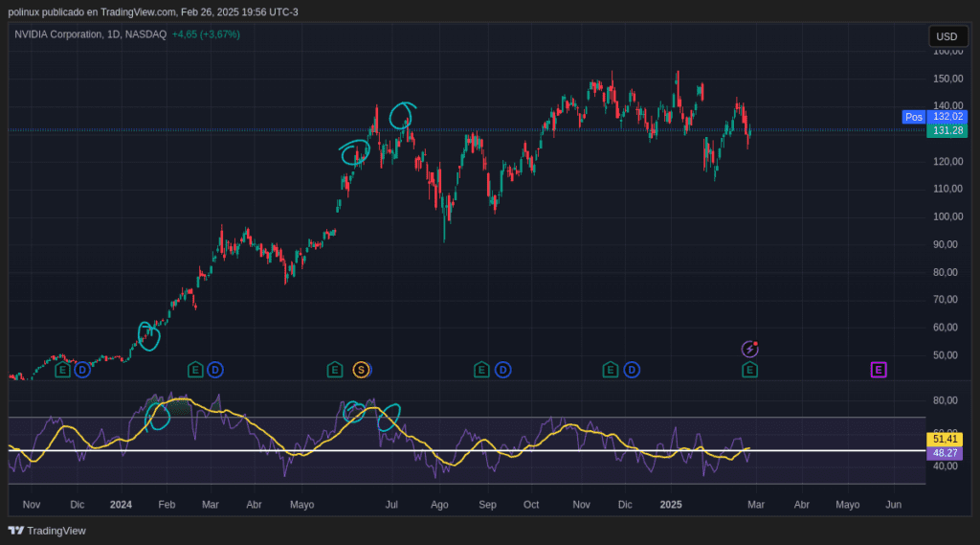Click the 100,00 price axis label
Viewport: 980px width, 545px height.
point(947,216)
